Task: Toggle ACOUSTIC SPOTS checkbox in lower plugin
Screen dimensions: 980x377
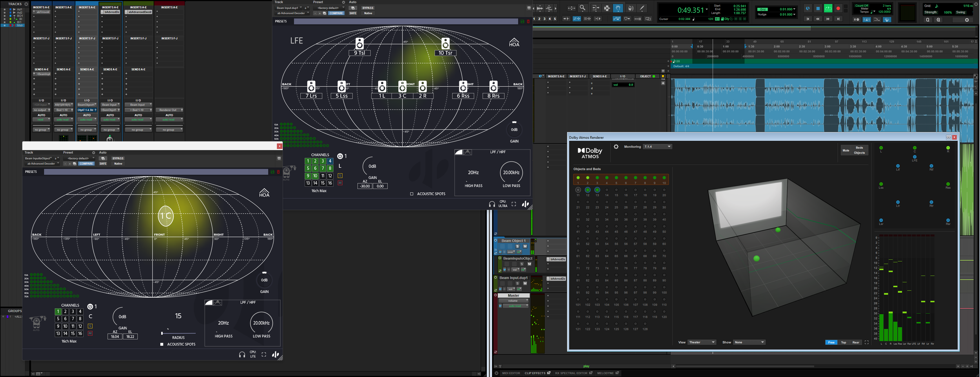Action: (162, 344)
